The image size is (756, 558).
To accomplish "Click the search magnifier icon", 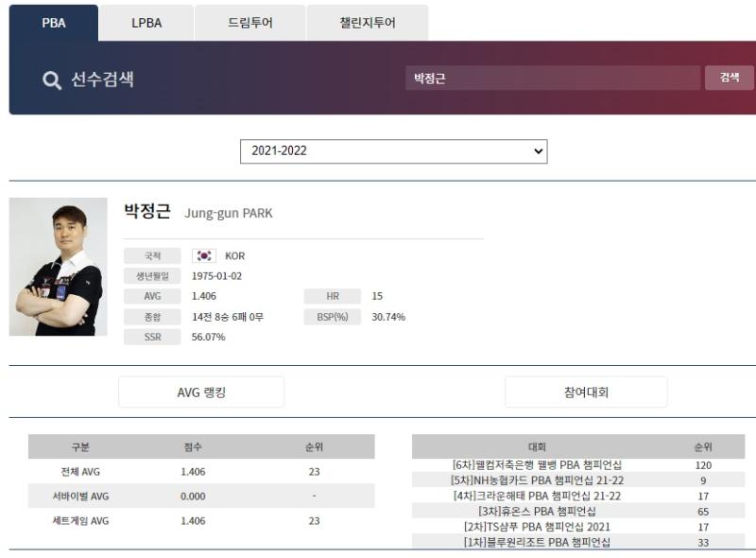I will coord(49,79).
